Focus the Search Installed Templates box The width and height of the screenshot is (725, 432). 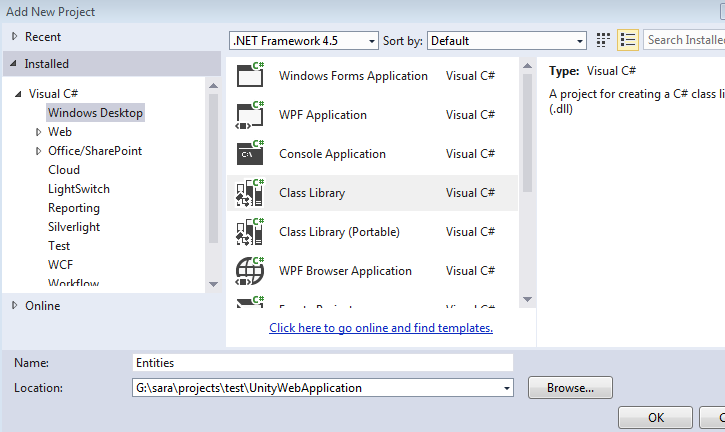pyautogui.click(x=684, y=40)
